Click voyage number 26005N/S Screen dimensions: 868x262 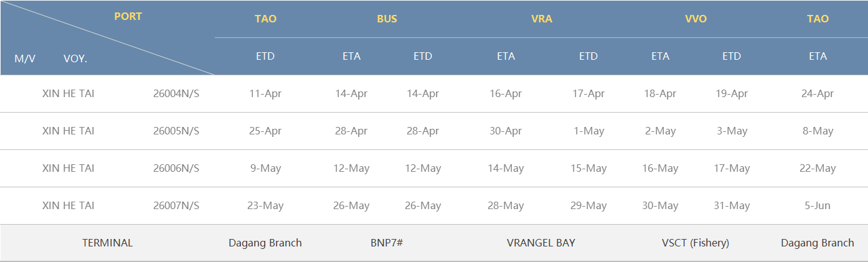tap(176, 131)
